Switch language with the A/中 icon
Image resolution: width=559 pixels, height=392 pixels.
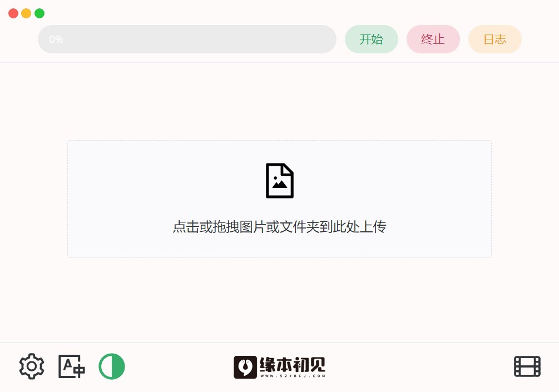click(72, 366)
